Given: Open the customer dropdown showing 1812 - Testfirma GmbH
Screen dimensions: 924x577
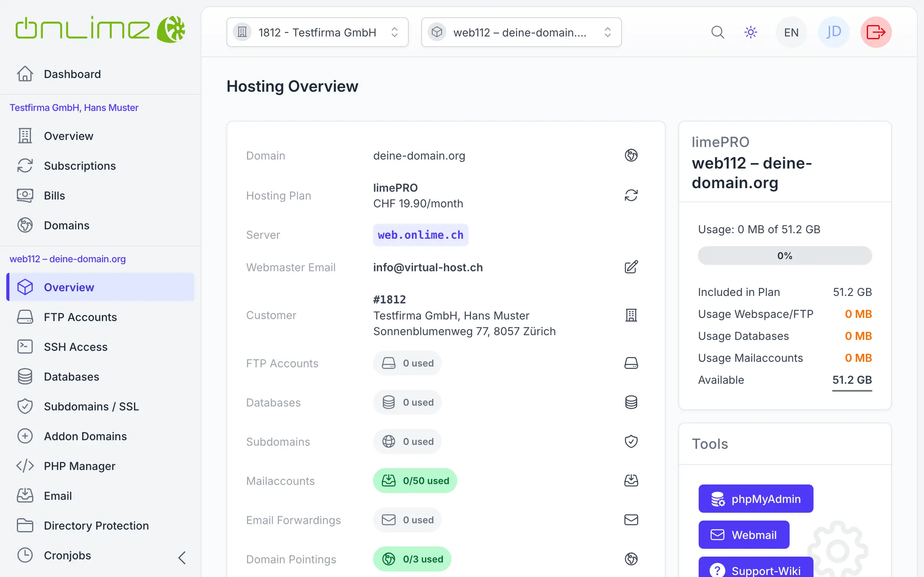Looking at the screenshot, I should tap(317, 32).
